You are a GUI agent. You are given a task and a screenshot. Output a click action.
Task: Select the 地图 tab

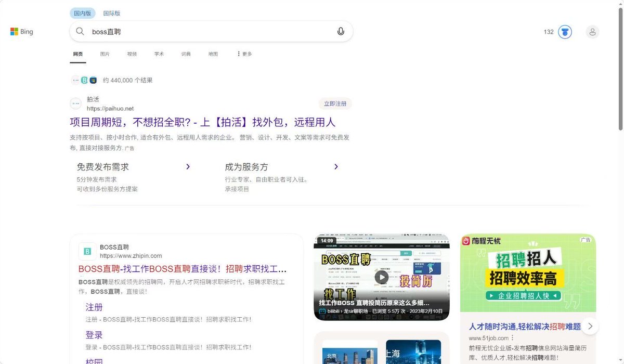(x=213, y=54)
